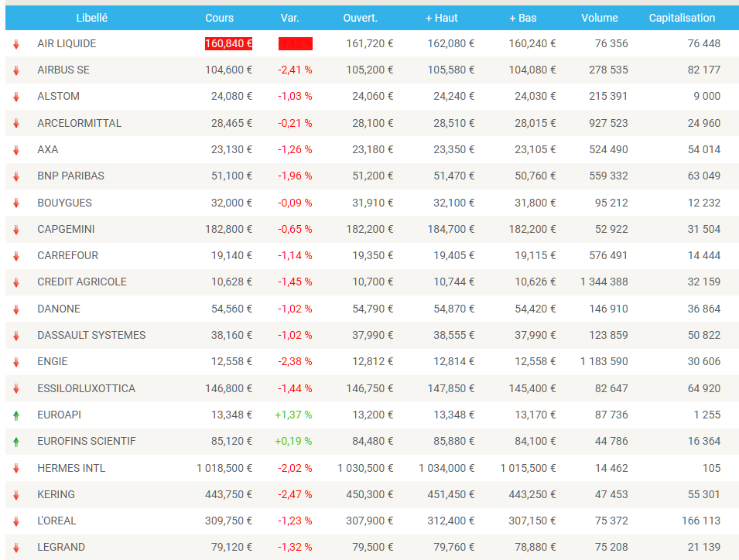Click the down arrow icon beside ENGIE
739x560 pixels.
point(16,362)
